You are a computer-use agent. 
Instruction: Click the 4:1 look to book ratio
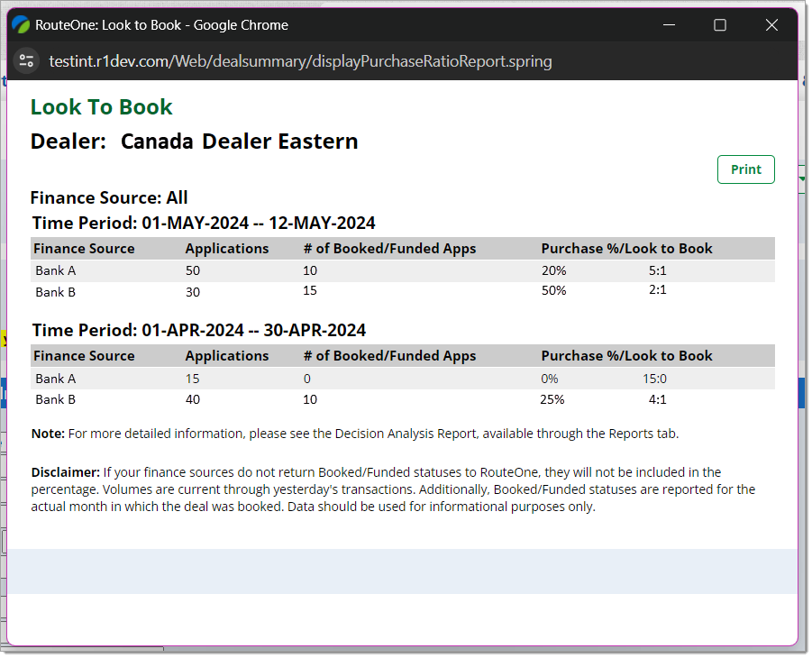click(657, 399)
